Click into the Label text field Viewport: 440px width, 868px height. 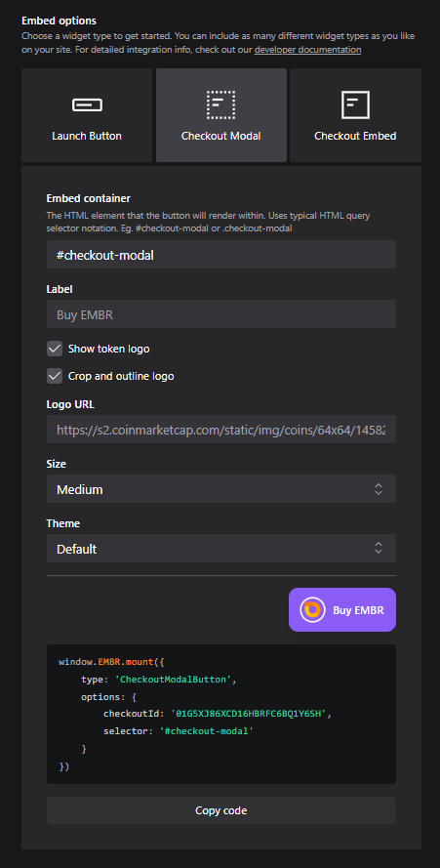click(221, 314)
